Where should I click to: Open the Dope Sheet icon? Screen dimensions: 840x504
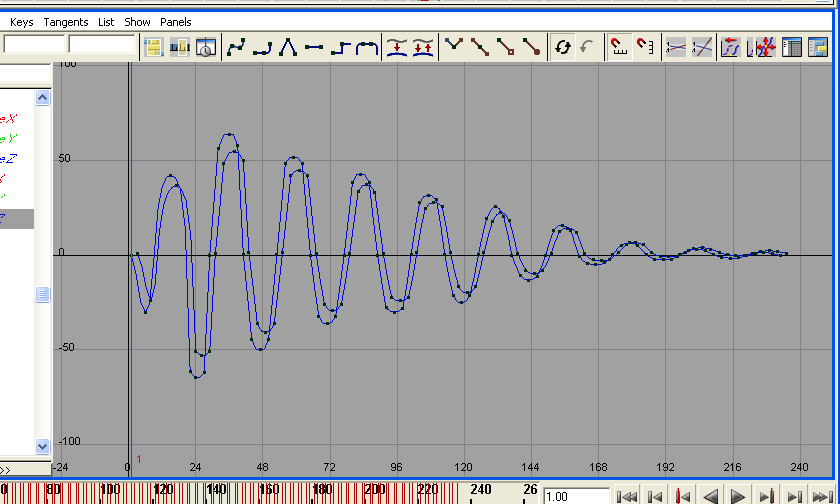pyautogui.click(x=792, y=47)
